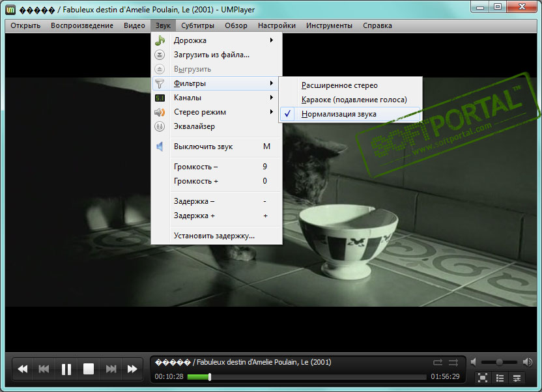Select Задержка + menu entry
Viewport: 542px width, 392px height.
pyautogui.click(x=217, y=216)
